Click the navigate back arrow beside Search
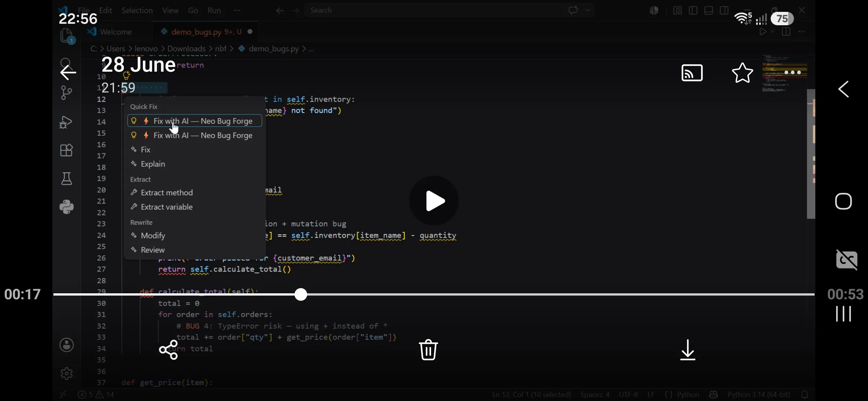Screen dimensions: 868x401 [x=280, y=11]
